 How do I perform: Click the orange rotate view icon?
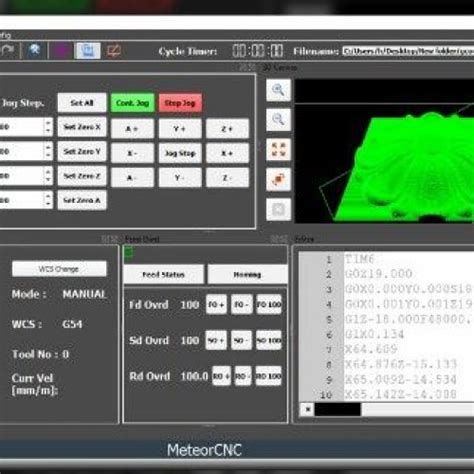click(279, 179)
